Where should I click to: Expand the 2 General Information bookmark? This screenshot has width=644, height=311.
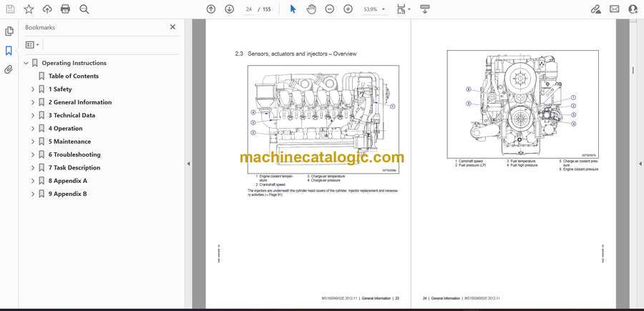[x=33, y=102]
